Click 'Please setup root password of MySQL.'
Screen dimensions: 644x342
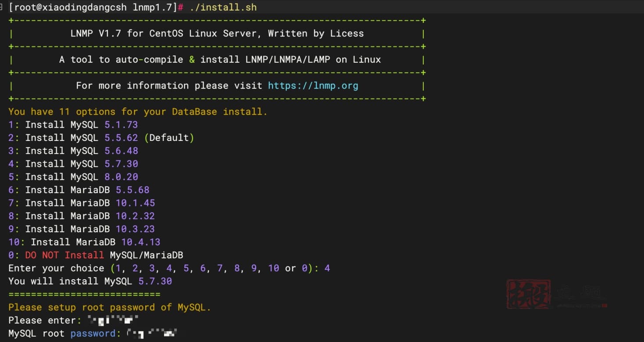pos(110,307)
